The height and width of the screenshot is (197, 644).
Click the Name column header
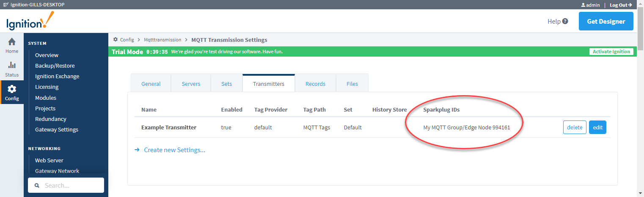coord(149,109)
